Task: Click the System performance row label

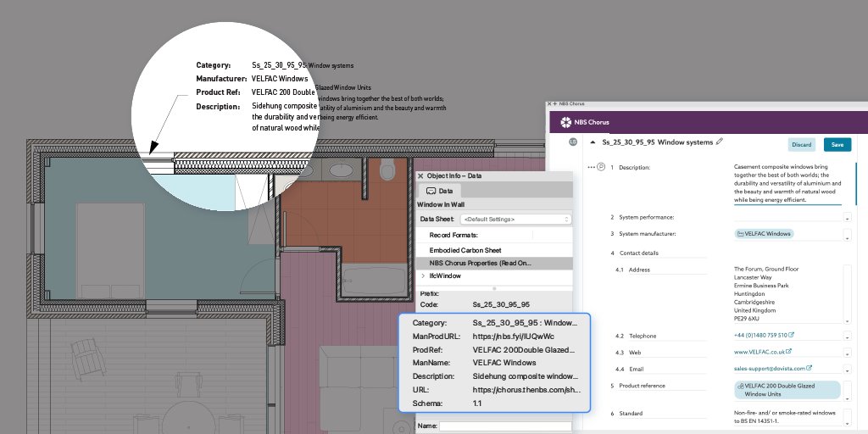Action: [x=646, y=218]
